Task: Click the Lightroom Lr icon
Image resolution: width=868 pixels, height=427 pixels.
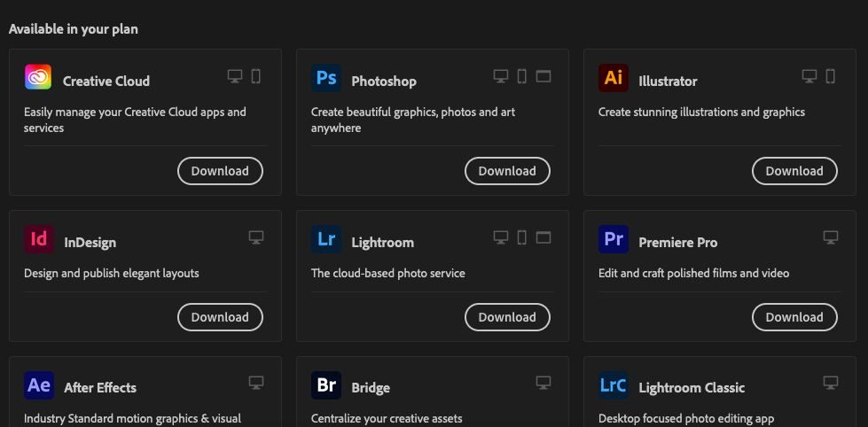Action: (x=326, y=240)
